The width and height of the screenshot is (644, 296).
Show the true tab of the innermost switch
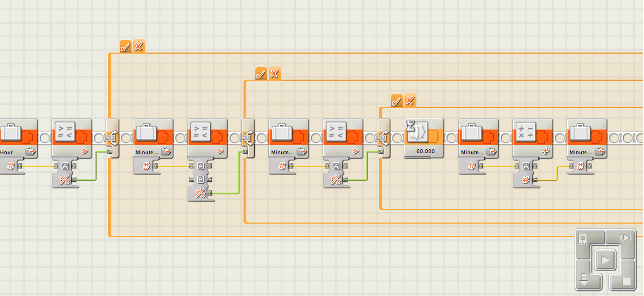[x=397, y=101]
